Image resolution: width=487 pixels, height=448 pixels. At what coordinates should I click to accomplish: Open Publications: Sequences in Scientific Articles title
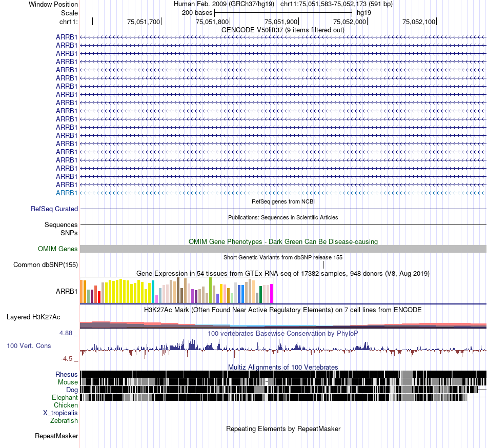[283, 217]
